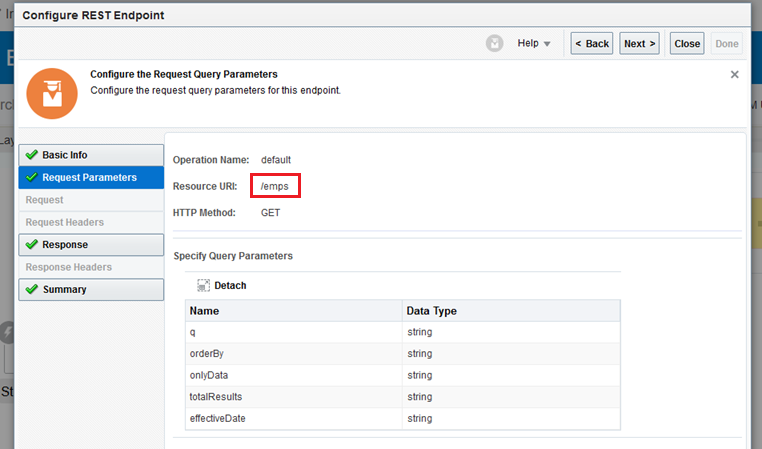Click the Close dialog button
The height and width of the screenshot is (449, 762).
(687, 44)
